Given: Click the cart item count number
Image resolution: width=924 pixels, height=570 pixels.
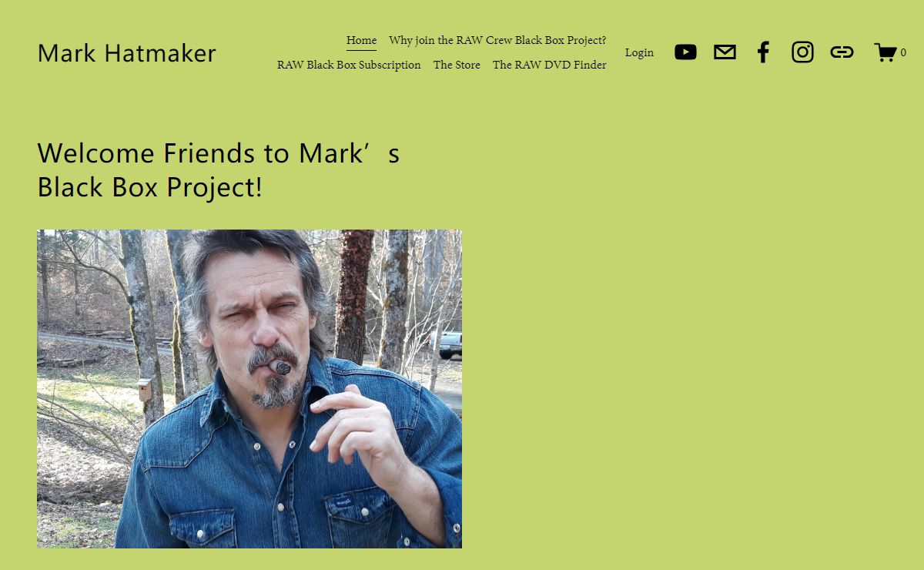Looking at the screenshot, I should 903,53.
